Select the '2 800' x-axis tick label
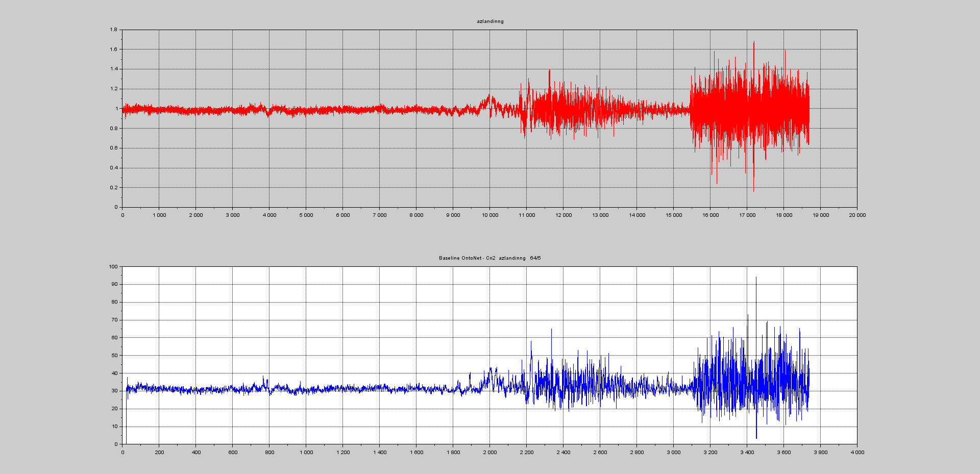This screenshot has width=980, height=474. click(636, 453)
